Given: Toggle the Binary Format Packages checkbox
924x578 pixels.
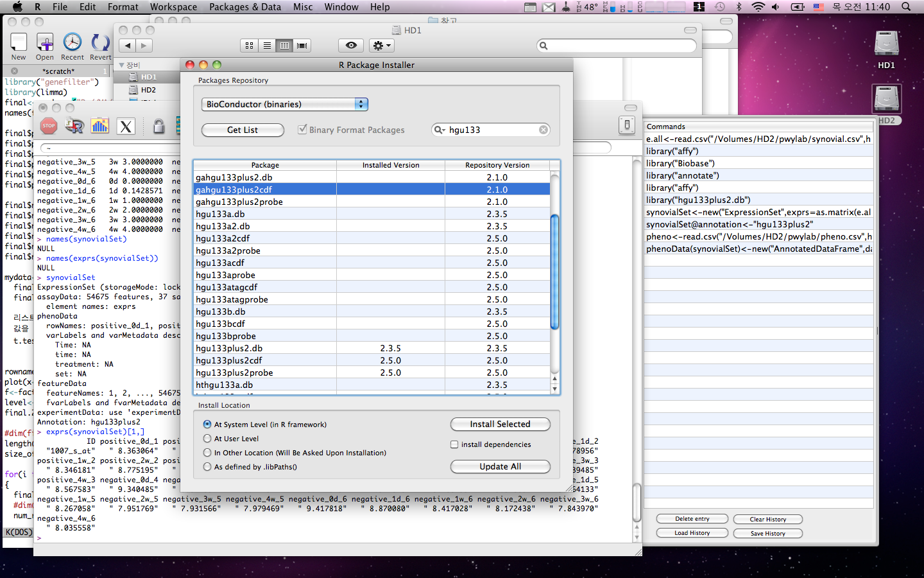Looking at the screenshot, I should pos(302,129).
